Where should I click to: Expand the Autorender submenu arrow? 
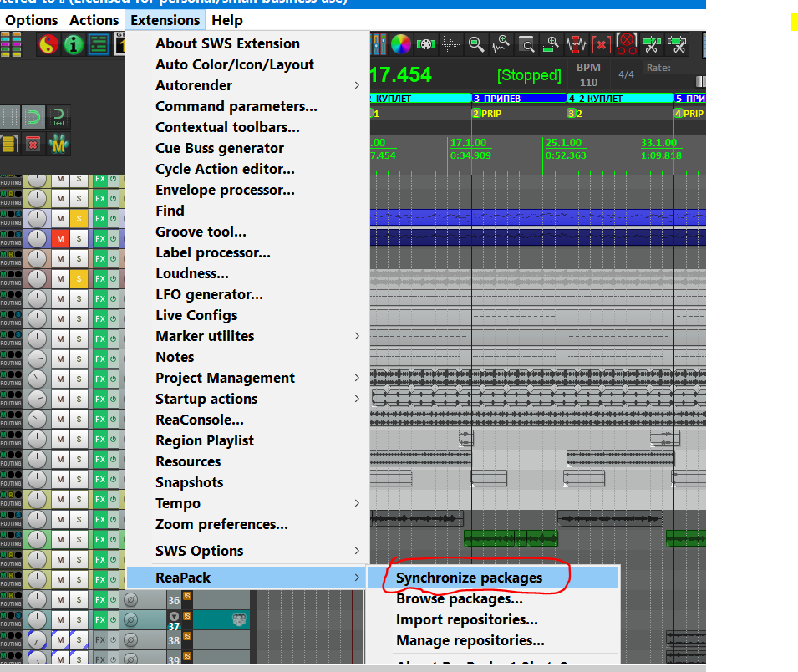pyautogui.click(x=357, y=85)
